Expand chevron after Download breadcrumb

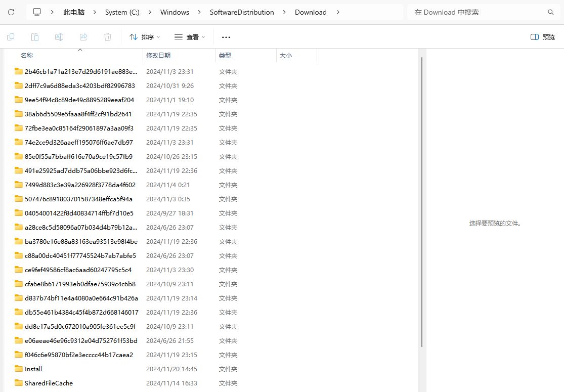click(338, 12)
